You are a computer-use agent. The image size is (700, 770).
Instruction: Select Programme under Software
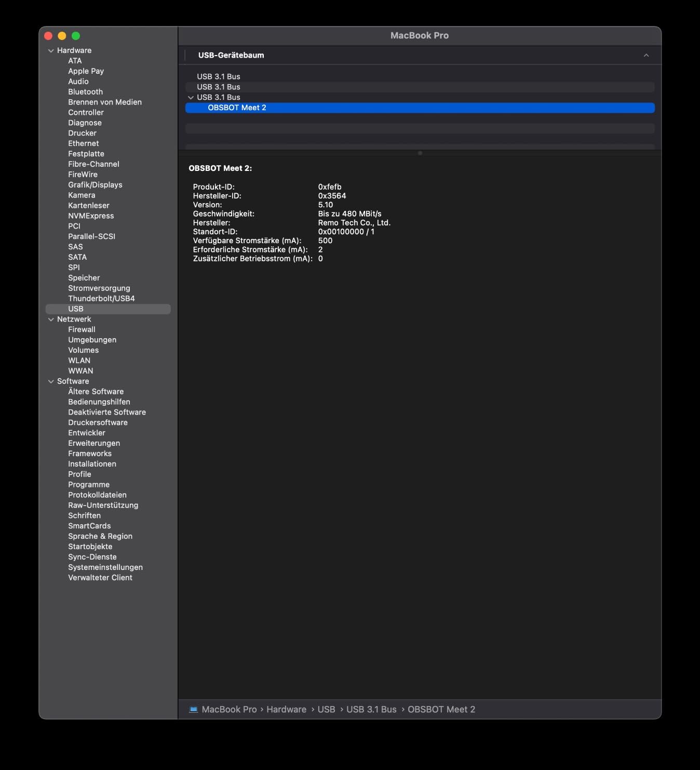[89, 485]
